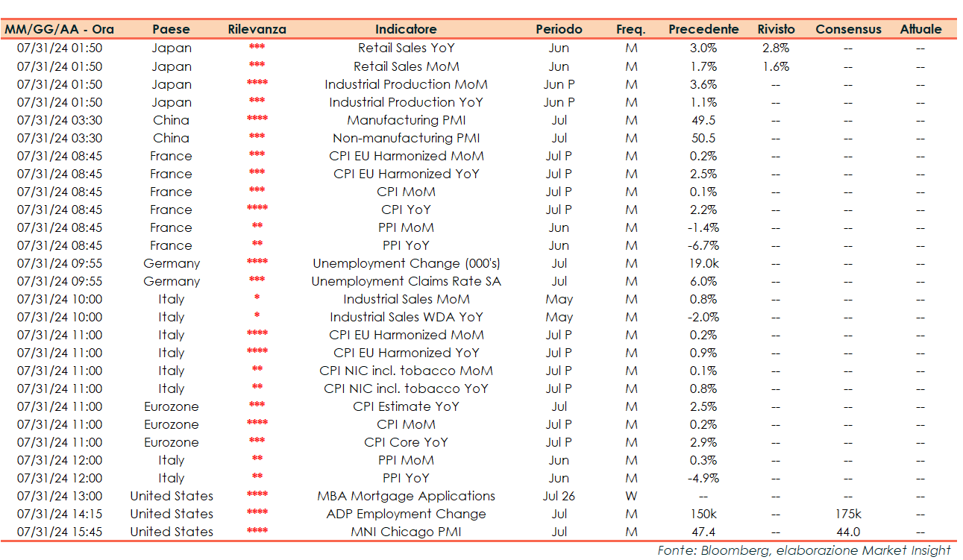
Task: Click the CPI Estimate YoY indicator
Action: (x=406, y=406)
